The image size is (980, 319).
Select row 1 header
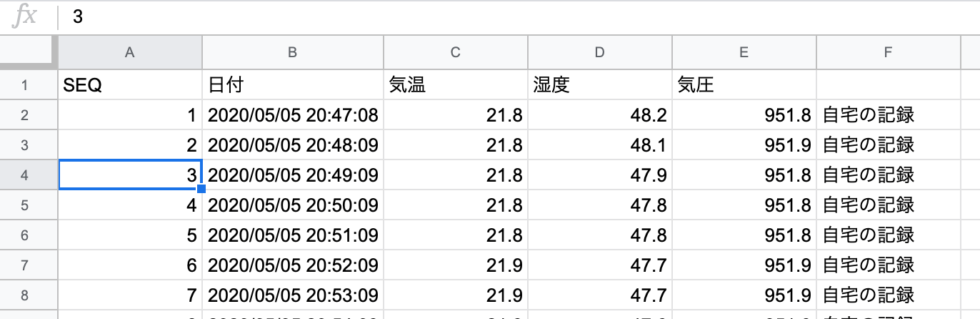tap(24, 85)
